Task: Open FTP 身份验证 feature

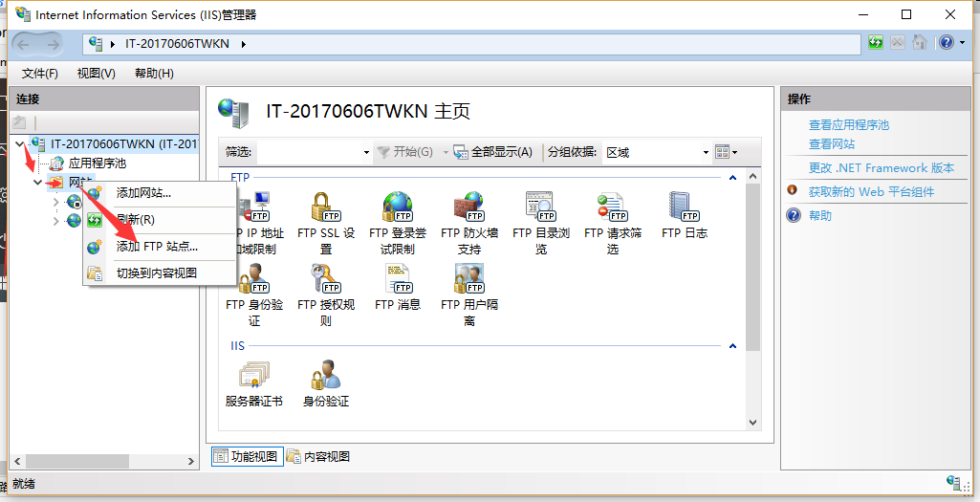Action: click(x=254, y=295)
